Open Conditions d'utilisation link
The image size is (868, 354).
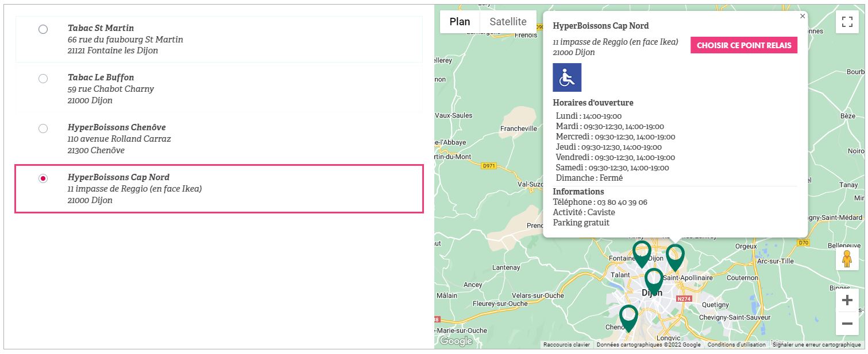[x=736, y=345]
